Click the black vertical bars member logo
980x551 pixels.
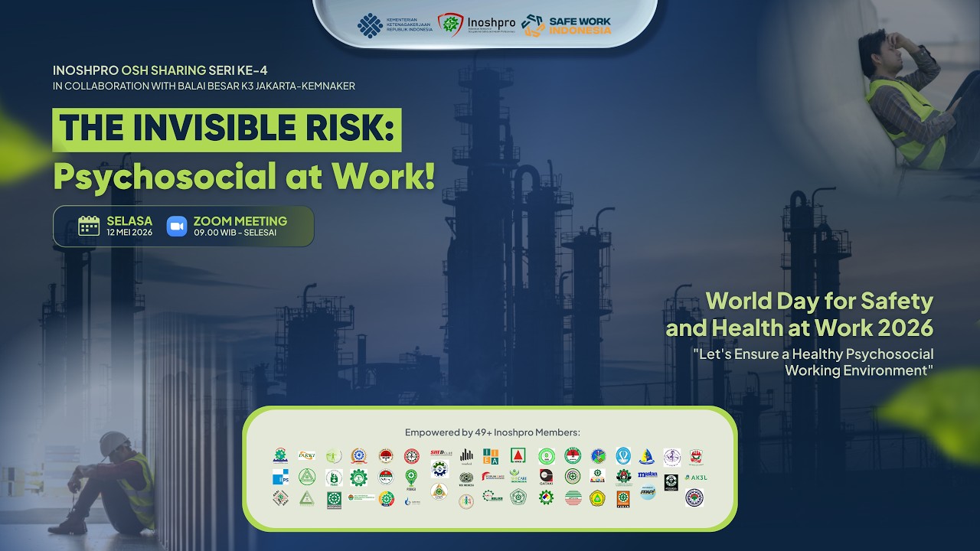tap(466, 456)
